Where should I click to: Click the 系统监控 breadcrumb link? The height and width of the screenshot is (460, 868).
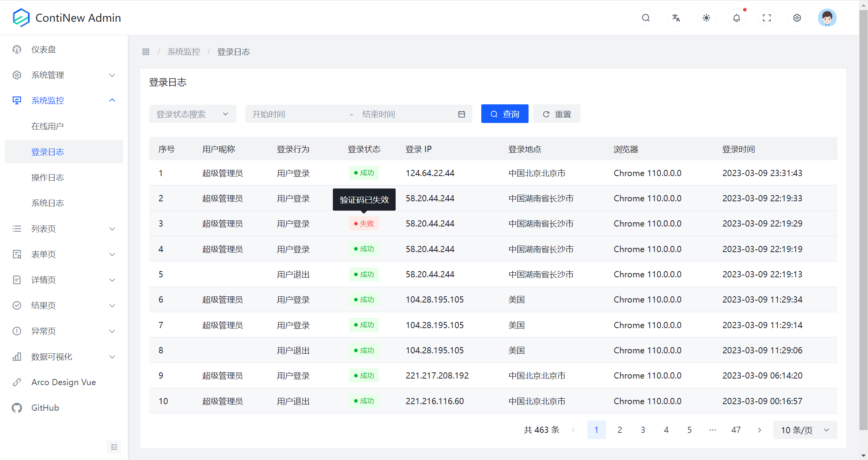[184, 52]
